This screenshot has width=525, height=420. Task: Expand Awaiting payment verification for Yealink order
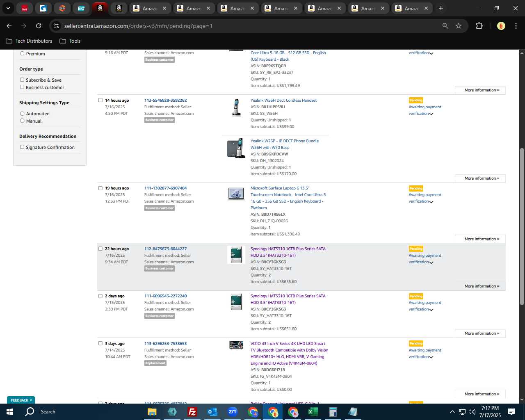tap(425, 110)
